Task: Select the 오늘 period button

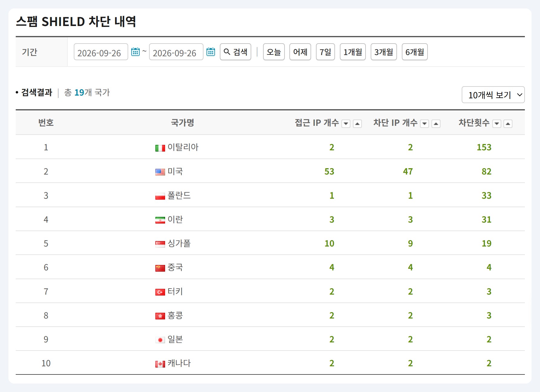Action: point(274,52)
